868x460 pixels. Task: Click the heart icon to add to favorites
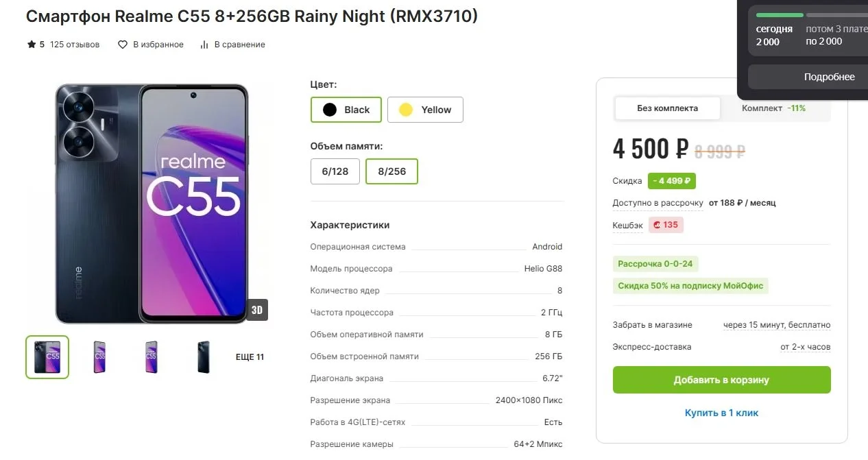coord(123,45)
